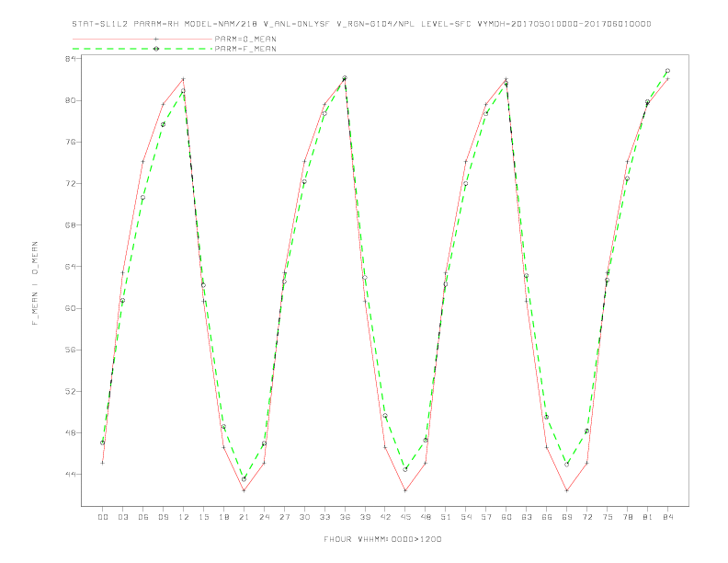Click y-axis tick label 60
The width and height of the screenshot is (728, 563).
(x=70, y=308)
